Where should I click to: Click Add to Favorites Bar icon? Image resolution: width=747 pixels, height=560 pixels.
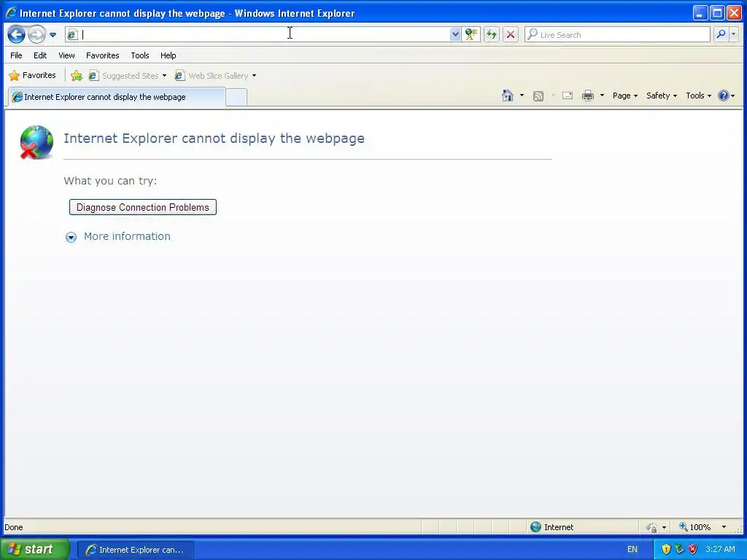coord(77,75)
